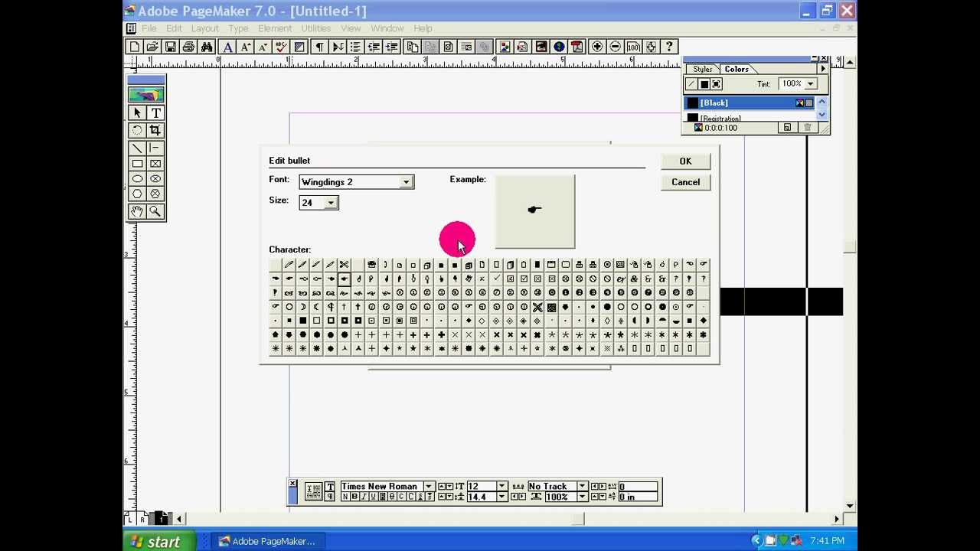
Task: Open the Utilities menu
Action: tap(315, 28)
